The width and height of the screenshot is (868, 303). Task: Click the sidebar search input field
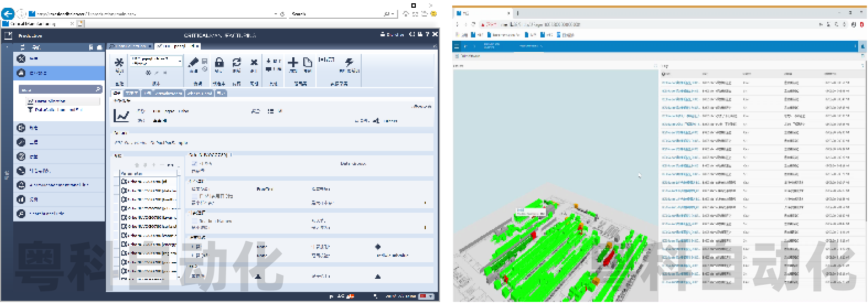(57, 89)
